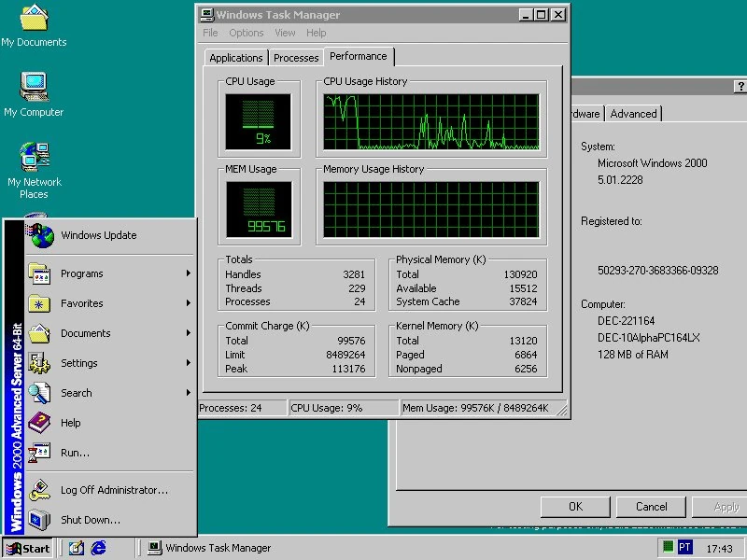Click the clock showing 17:43
The height and width of the screenshot is (560, 747).
(x=719, y=549)
